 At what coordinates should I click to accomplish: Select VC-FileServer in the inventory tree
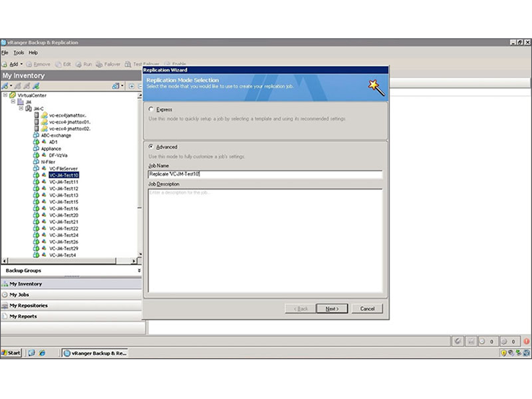(x=64, y=168)
